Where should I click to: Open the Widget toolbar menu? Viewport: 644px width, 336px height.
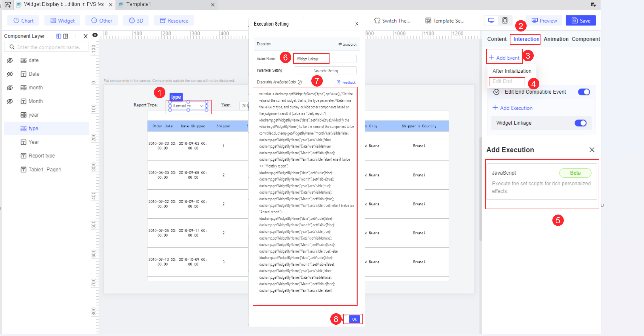point(62,21)
